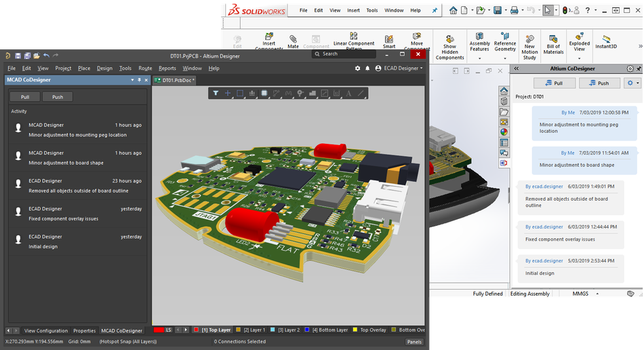Click the New Motion Study command

click(x=529, y=46)
